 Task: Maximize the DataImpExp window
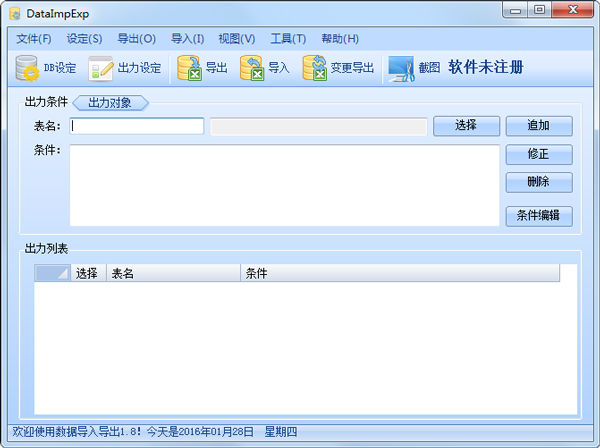point(540,10)
